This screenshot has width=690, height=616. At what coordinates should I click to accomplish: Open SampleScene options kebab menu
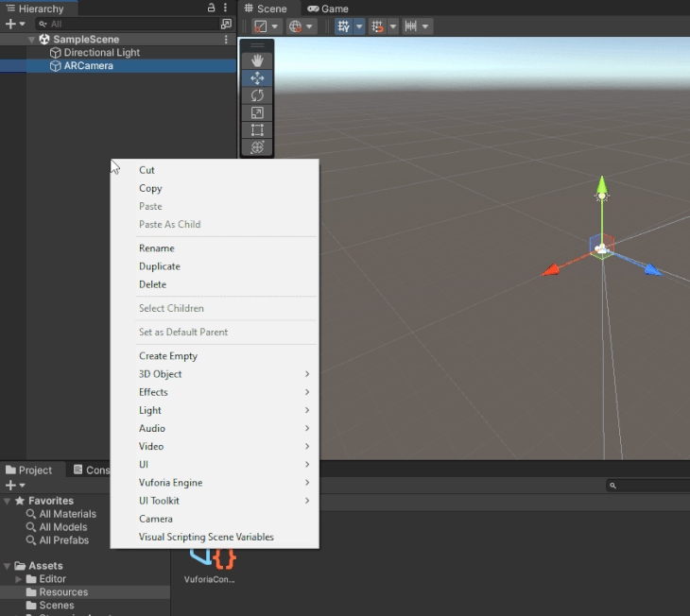226,39
